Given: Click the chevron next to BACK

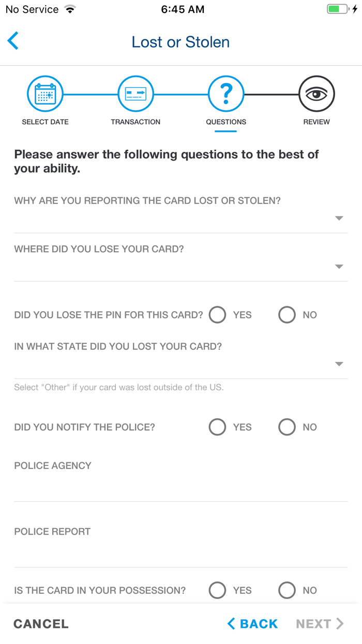Looking at the screenshot, I should [231, 623].
